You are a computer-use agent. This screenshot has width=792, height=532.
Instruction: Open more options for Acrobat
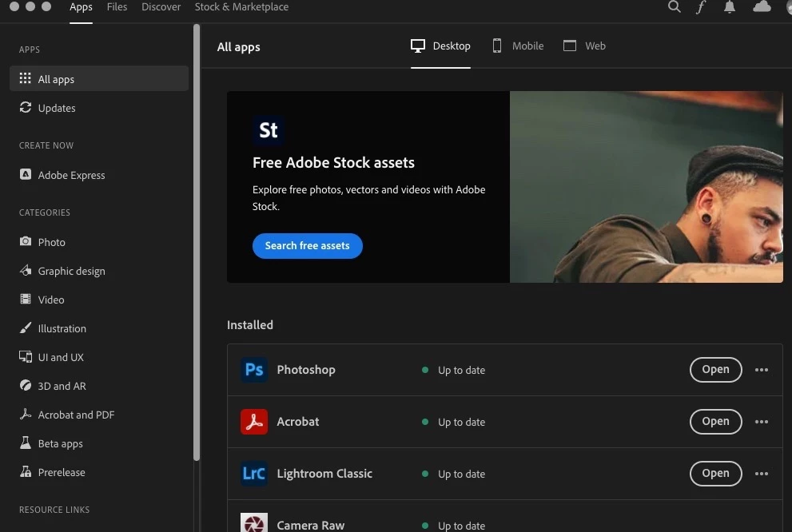(x=762, y=422)
